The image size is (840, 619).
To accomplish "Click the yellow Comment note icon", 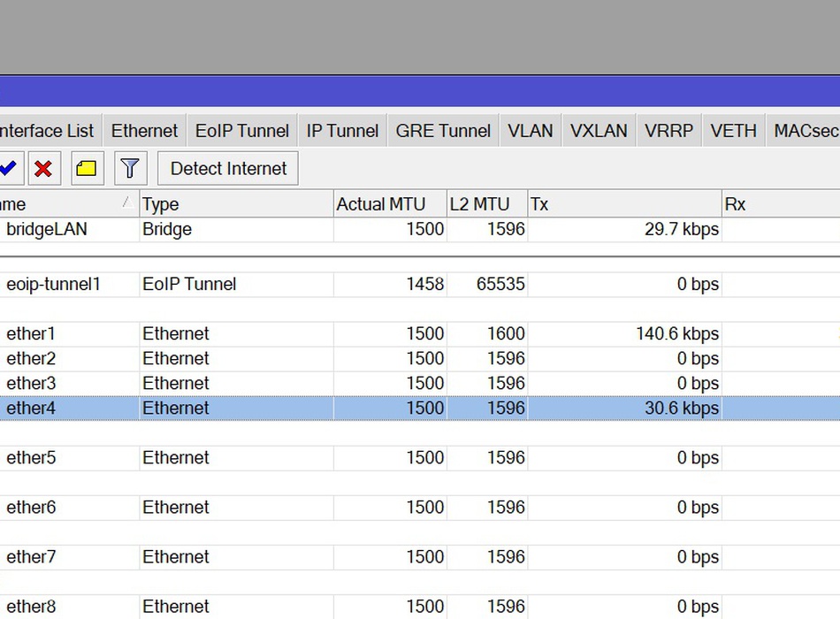I will tap(86, 168).
